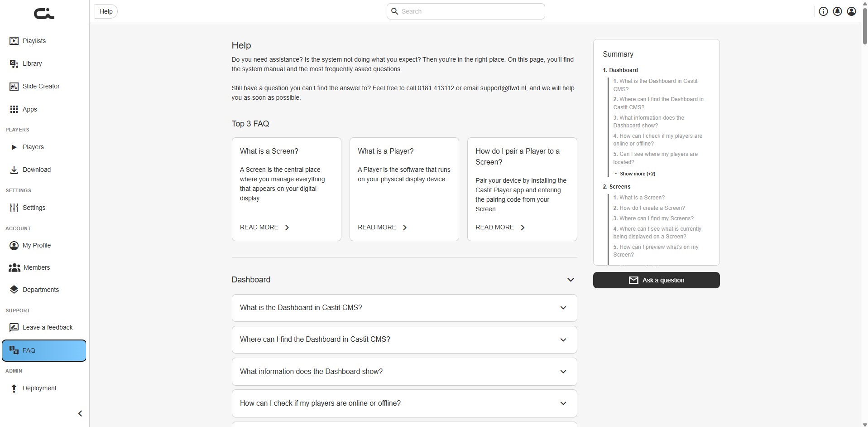Screen dimensions: 868x427
Task: Select Slide Creator menu label
Action: [x=41, y=86]
